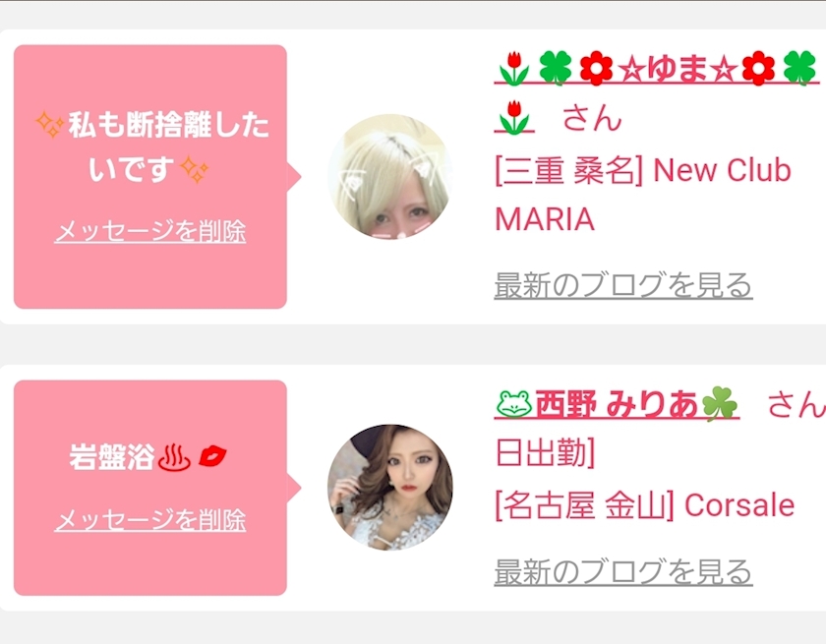
Task: Delete the 岩盤浴 message via メッセージを削除
Action: click(x=150, y=520)
